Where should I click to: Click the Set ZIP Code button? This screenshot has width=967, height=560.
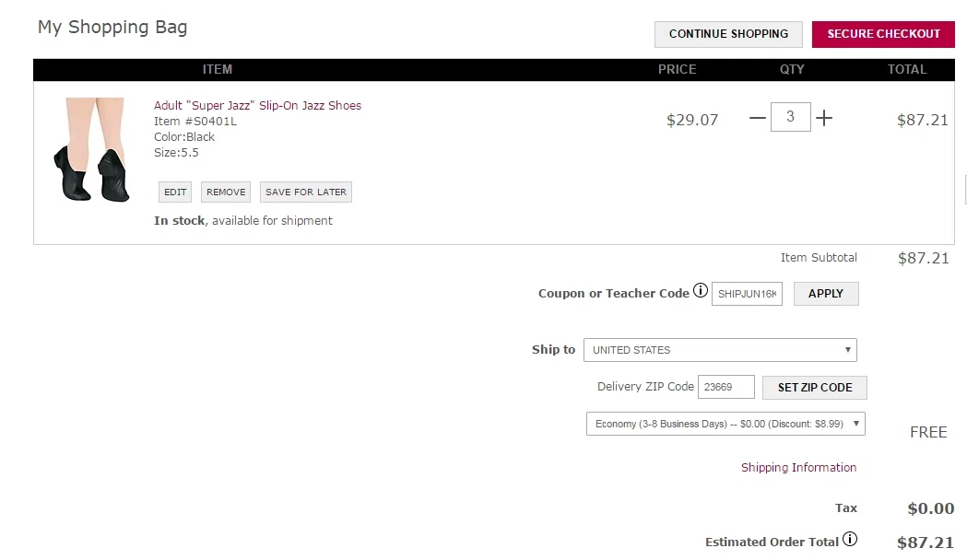815,388
